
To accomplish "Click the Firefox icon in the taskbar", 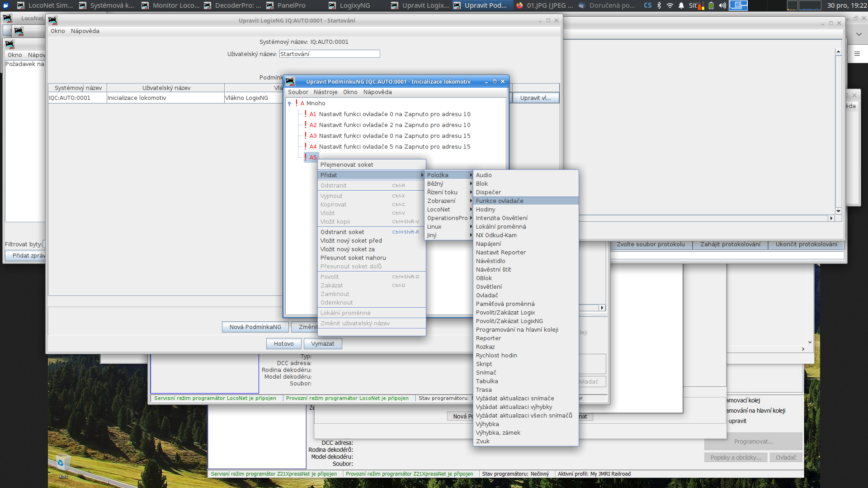I will [x=519, y=5].
